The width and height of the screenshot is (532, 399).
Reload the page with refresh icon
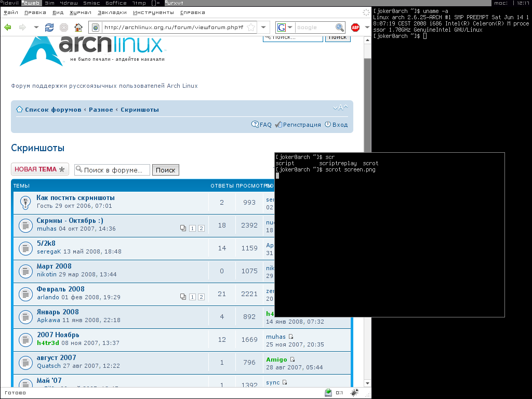[x=49, y=27]
